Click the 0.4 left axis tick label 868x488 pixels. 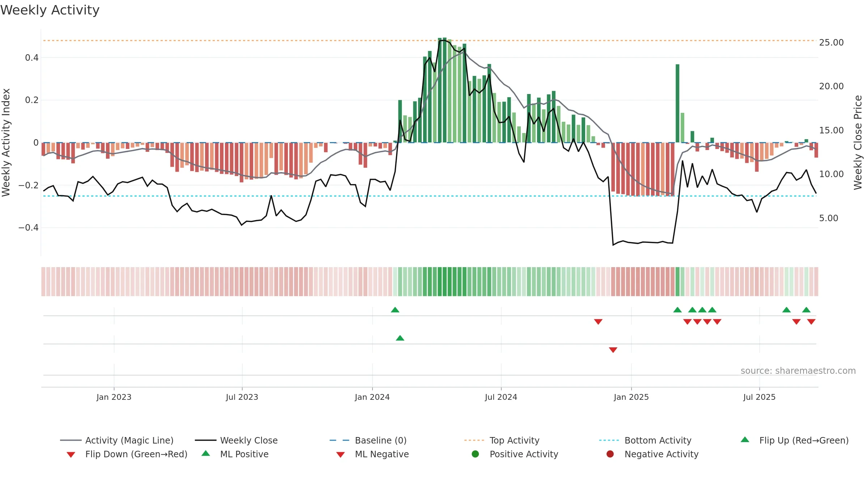32,58
